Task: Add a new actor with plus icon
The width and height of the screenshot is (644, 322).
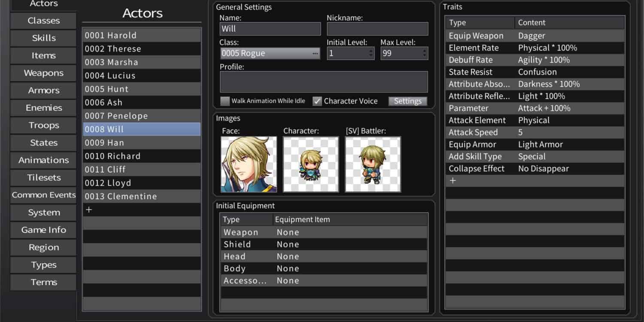Action: point(89,210)
